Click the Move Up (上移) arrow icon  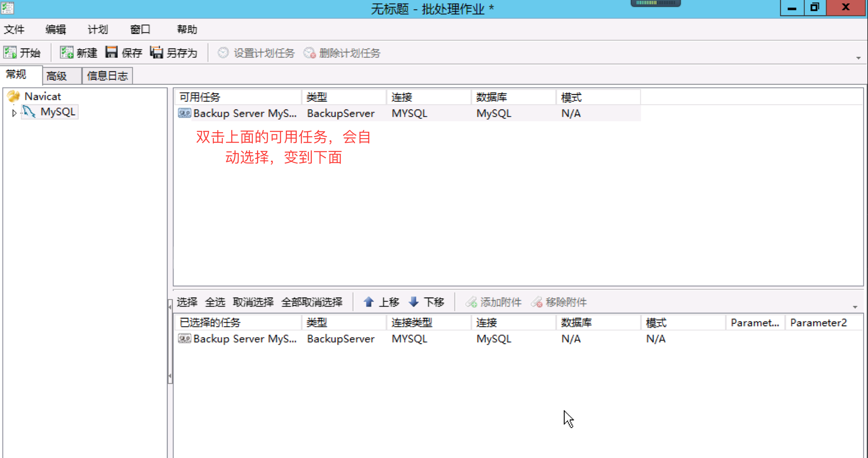click(368, 302)
